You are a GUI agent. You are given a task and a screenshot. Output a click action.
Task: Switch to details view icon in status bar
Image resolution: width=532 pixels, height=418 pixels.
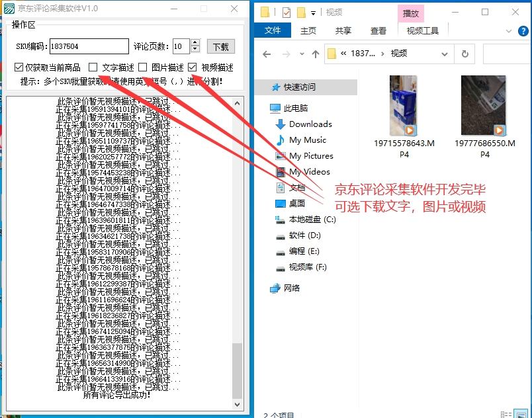pyautogui.click(x=506, y=414)
